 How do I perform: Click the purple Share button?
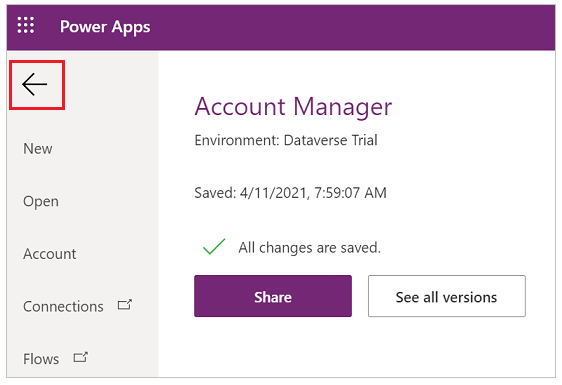[x=273, y=296]
